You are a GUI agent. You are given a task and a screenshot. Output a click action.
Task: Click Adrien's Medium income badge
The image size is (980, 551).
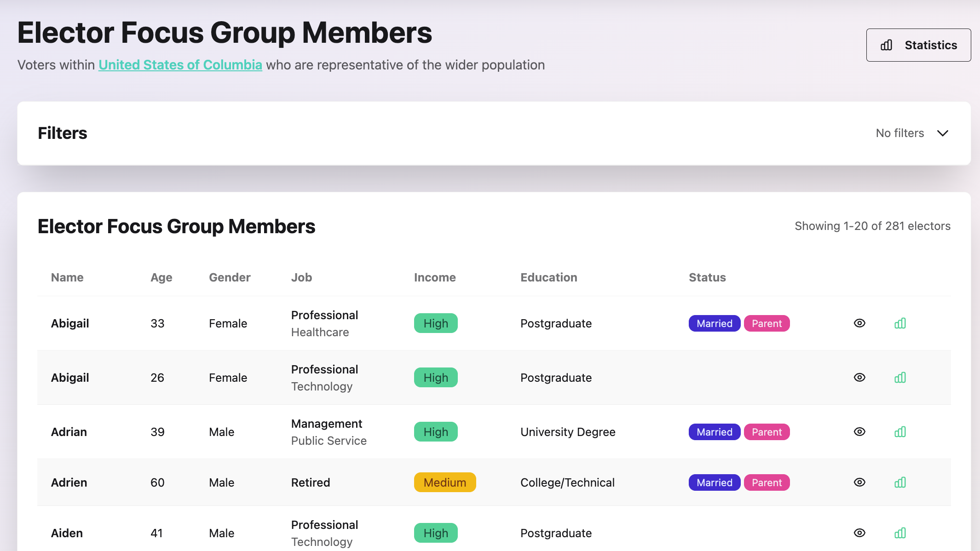point(444,482)
